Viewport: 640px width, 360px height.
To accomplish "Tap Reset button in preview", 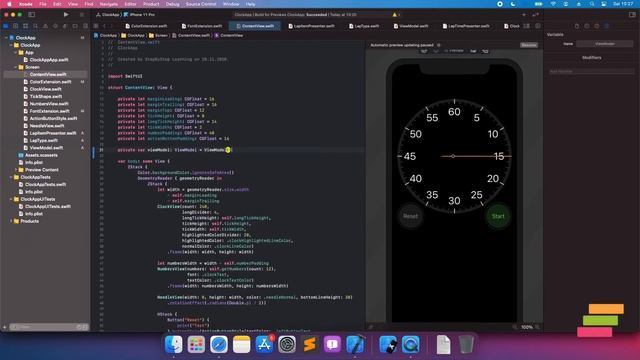I will tap(411, 216).
